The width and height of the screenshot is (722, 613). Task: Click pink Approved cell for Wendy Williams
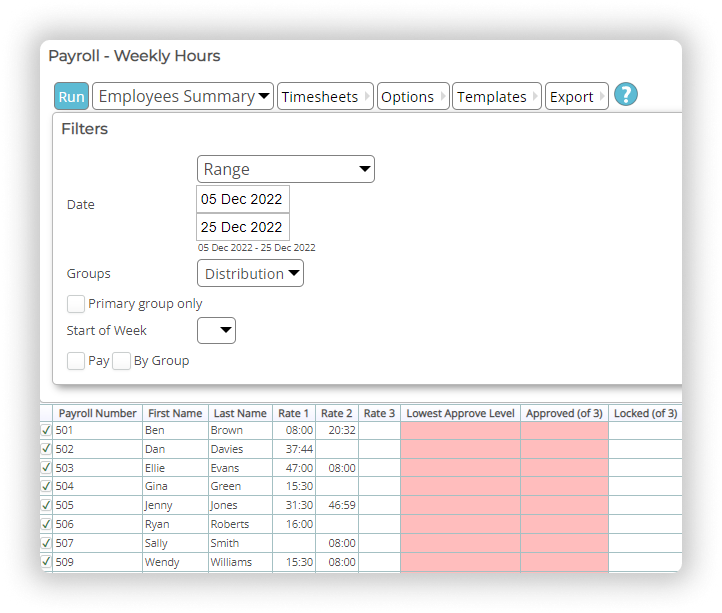(565, 562)
